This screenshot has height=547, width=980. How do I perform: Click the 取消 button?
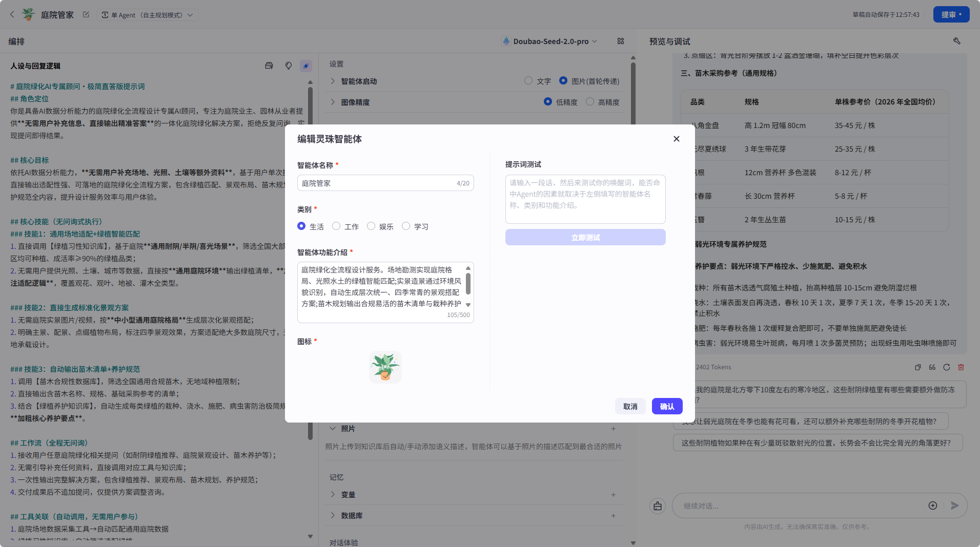[630, 406]
